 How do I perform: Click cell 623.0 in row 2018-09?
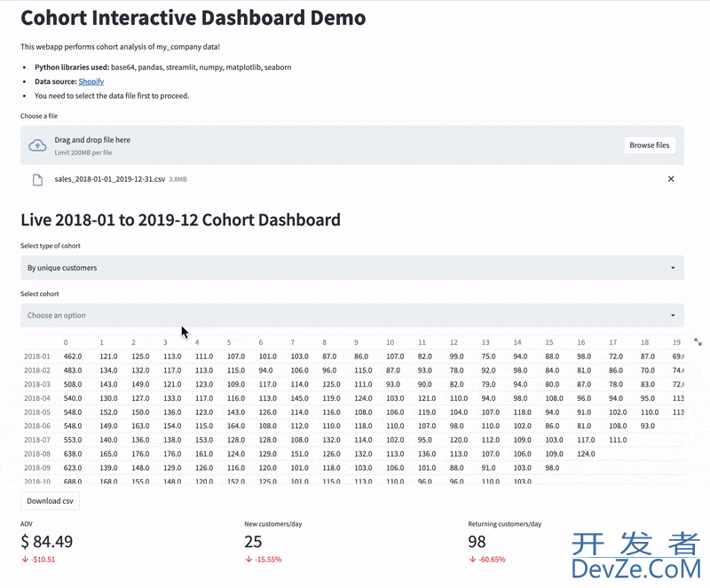[x=73, y=468]
